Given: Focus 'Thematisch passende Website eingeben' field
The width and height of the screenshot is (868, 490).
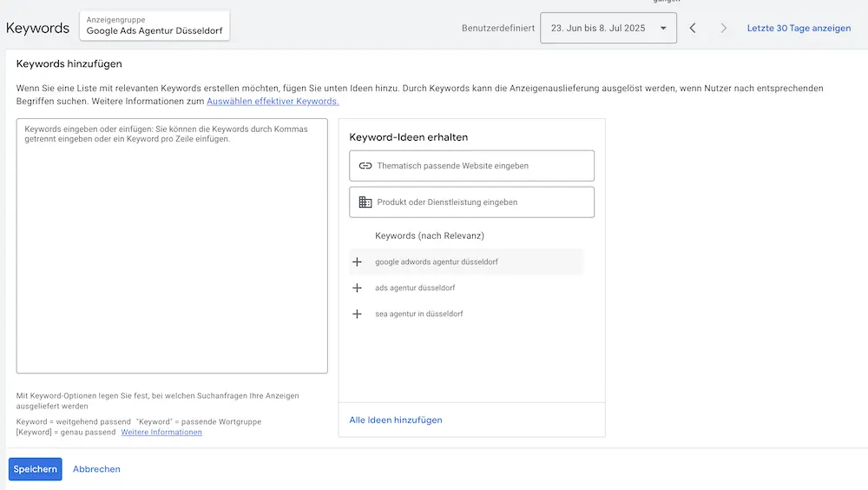Looking at the screenshot, I should [x=471, y=166].
